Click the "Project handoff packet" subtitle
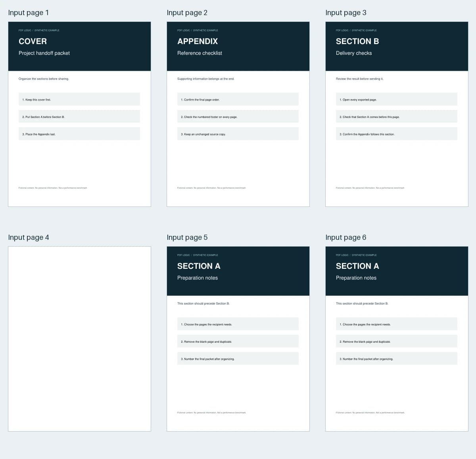 point(44,53)
